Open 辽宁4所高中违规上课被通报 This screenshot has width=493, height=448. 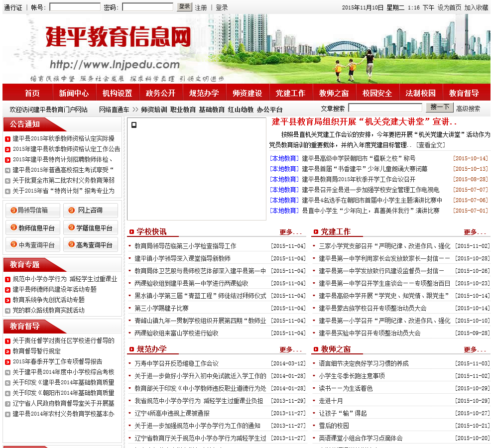point(172,414)
